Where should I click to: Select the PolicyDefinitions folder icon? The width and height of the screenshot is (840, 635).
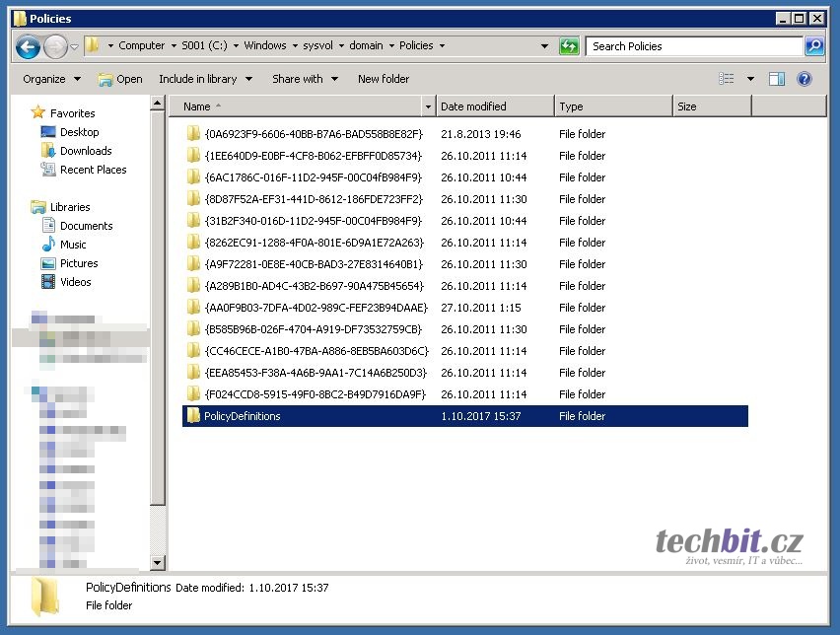(193, 416)
